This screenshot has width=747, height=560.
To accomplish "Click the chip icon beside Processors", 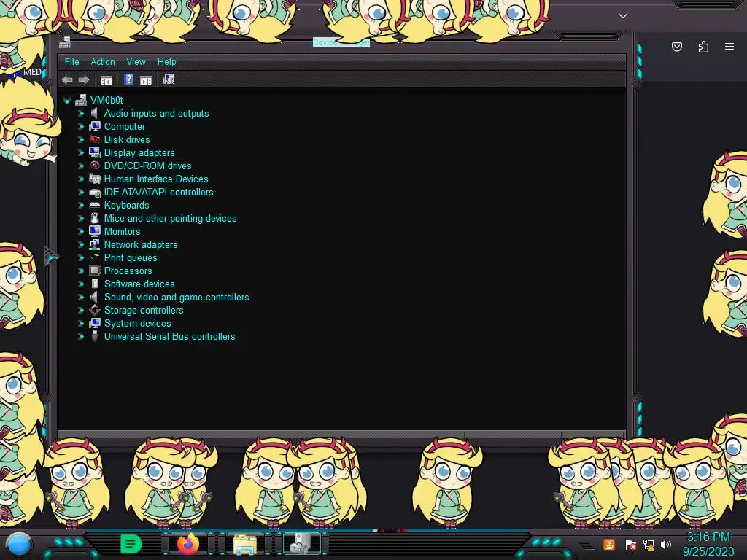I will click(95, 271).
